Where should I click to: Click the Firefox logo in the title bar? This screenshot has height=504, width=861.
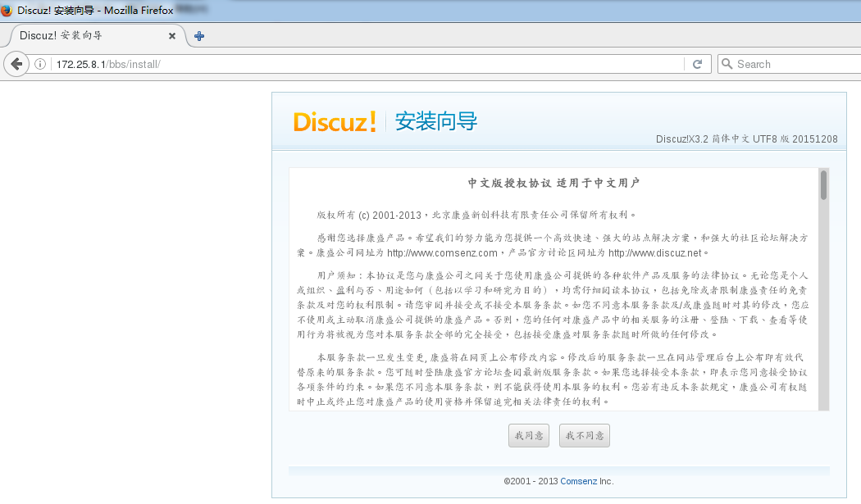[x=7, y=10]
